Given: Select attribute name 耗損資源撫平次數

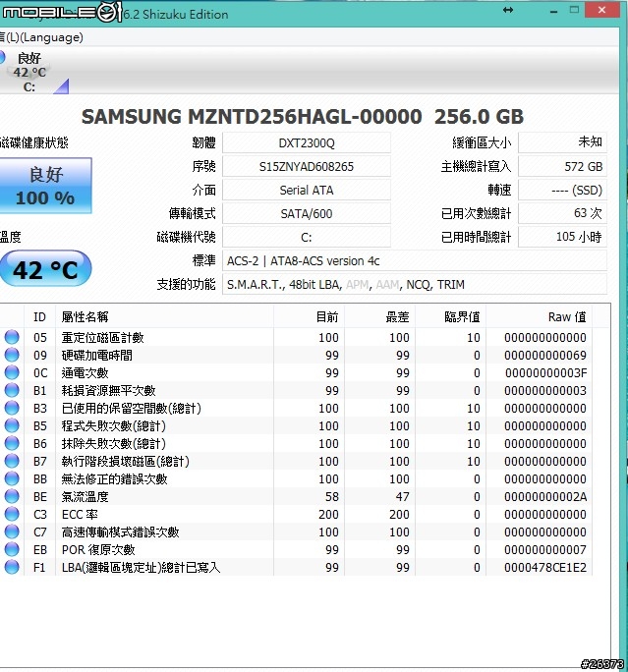Looking at the screenshot, I should [108, 390].
